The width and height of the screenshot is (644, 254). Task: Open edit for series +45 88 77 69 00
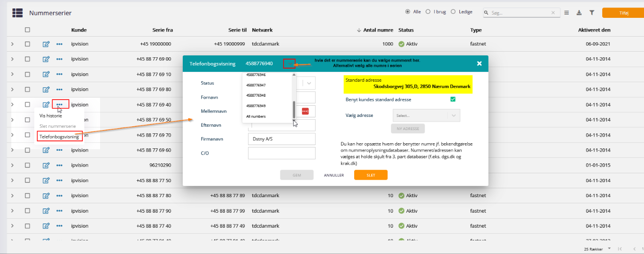click(x=46, y=59)
